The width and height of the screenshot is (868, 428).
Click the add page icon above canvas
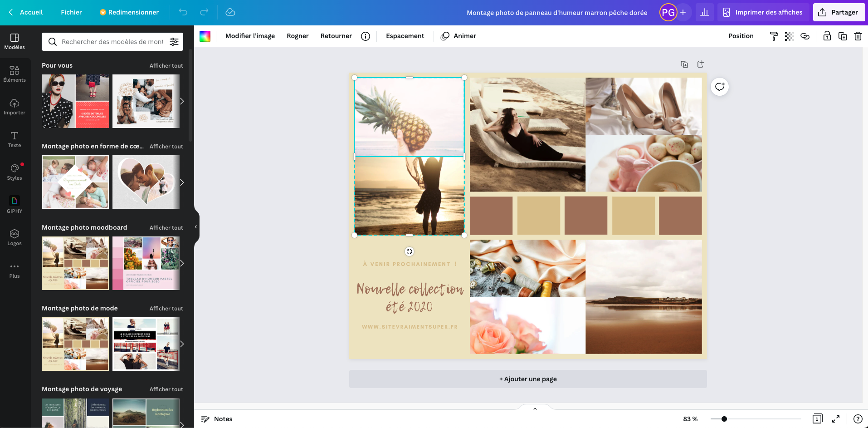[x=701, y=64]
